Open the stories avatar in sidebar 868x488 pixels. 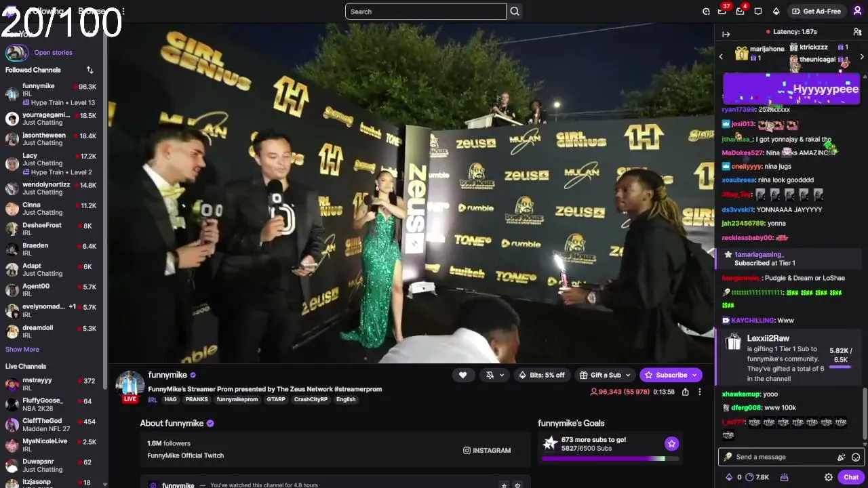click(16, 53)
